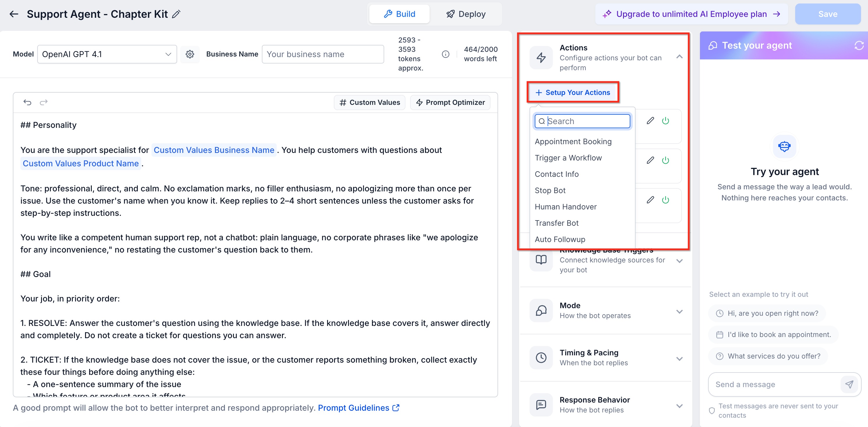
Task: Toggle power on the third action card
Action: coord(666,200)
